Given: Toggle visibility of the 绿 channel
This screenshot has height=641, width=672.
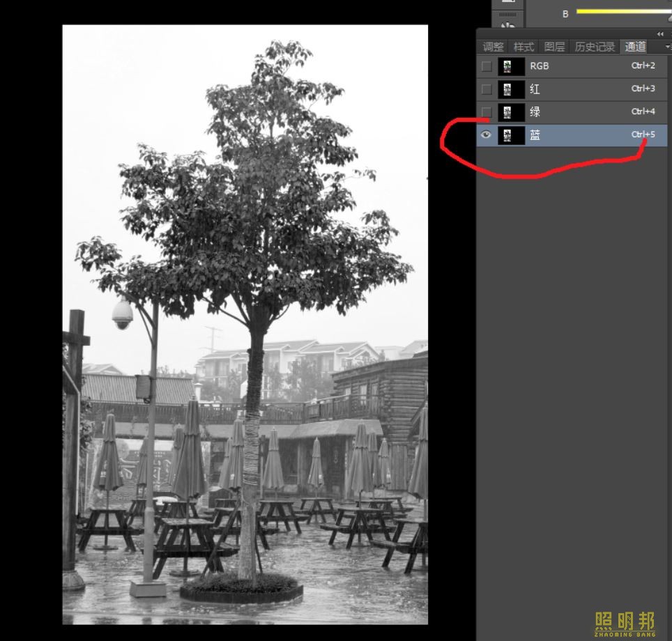Looking at the screenshot, I should pos(487,112).
